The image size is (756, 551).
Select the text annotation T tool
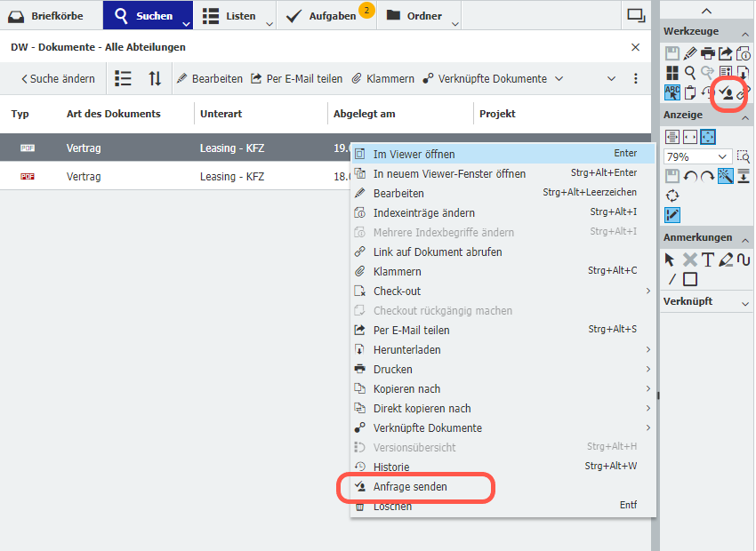(708, 260)
